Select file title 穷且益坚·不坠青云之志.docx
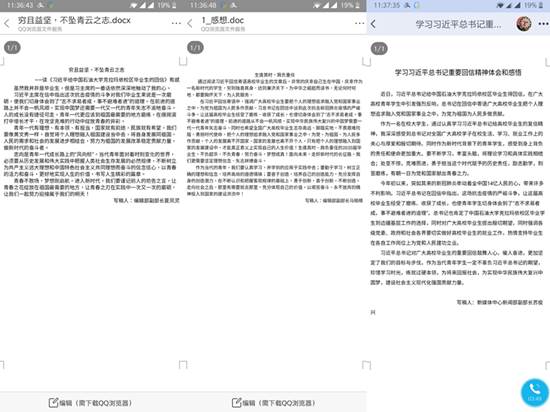The height and width of the screenshot is (412, 550). [74, 20]
